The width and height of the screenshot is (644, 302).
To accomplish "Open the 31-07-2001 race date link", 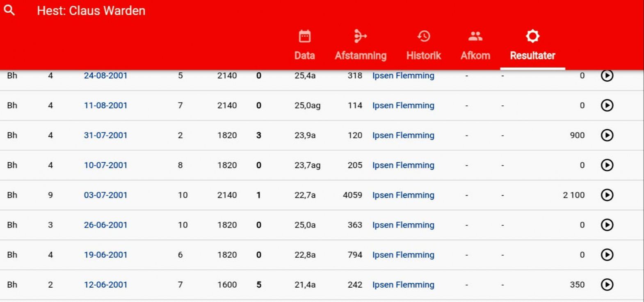I will (x=105, y=135).
